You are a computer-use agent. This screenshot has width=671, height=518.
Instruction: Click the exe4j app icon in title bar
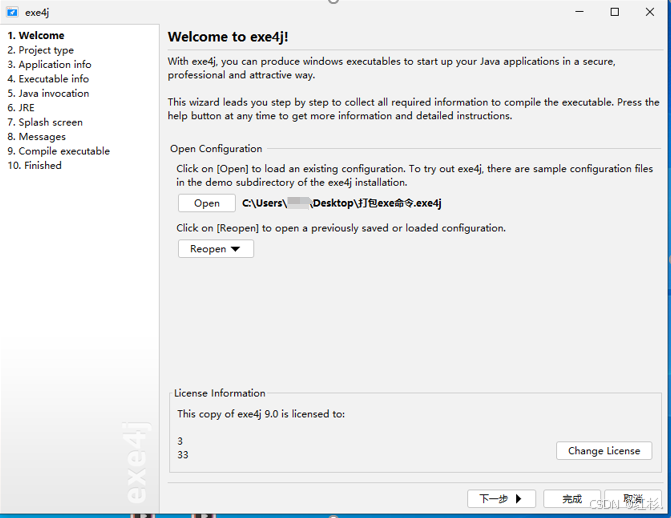12,12
